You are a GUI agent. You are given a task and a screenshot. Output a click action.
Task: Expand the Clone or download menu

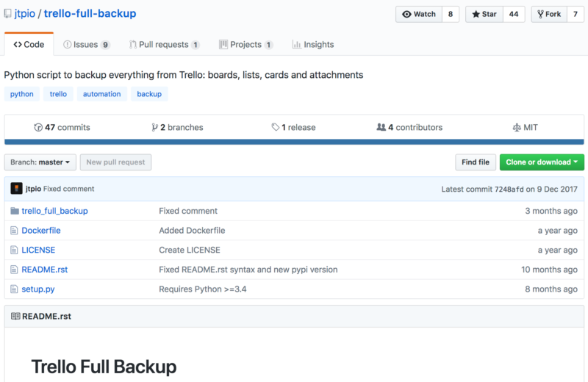542,162
